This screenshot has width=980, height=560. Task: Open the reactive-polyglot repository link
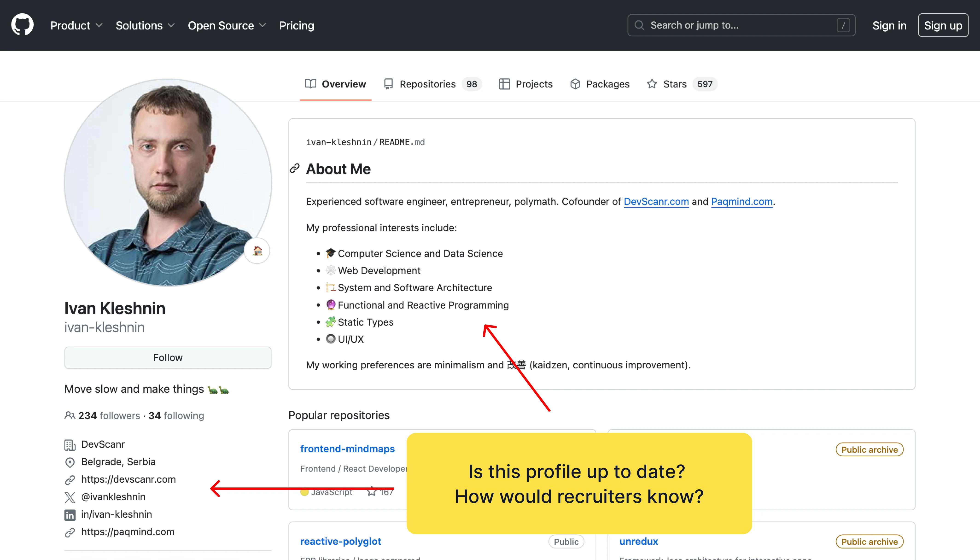[340, 541]
